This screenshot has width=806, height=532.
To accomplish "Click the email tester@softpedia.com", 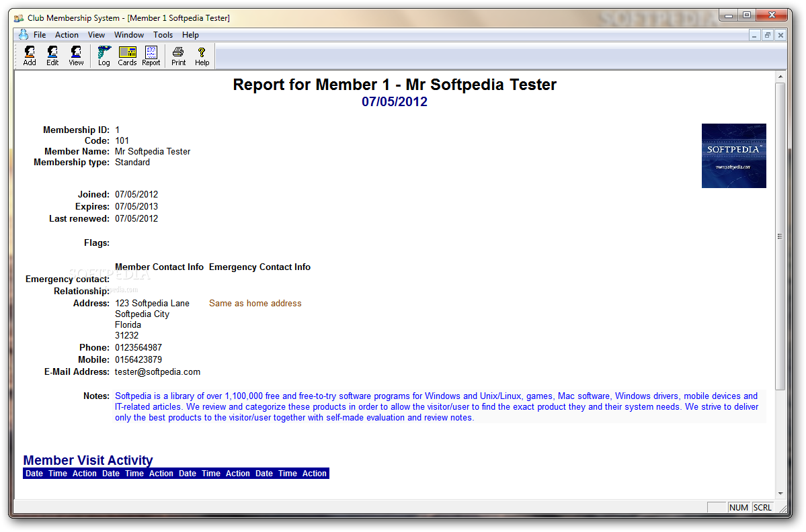I will (x=157, y=371).
